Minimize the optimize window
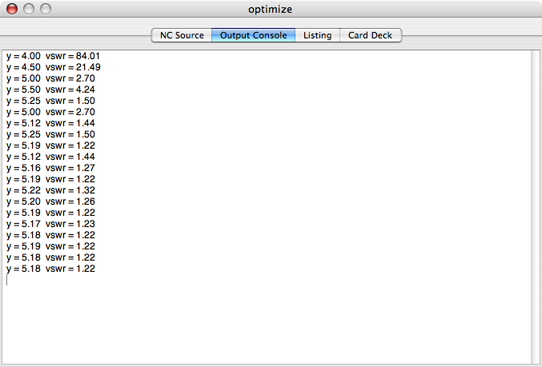This screenshot has width=542, height=367. (x=29, y=9)
